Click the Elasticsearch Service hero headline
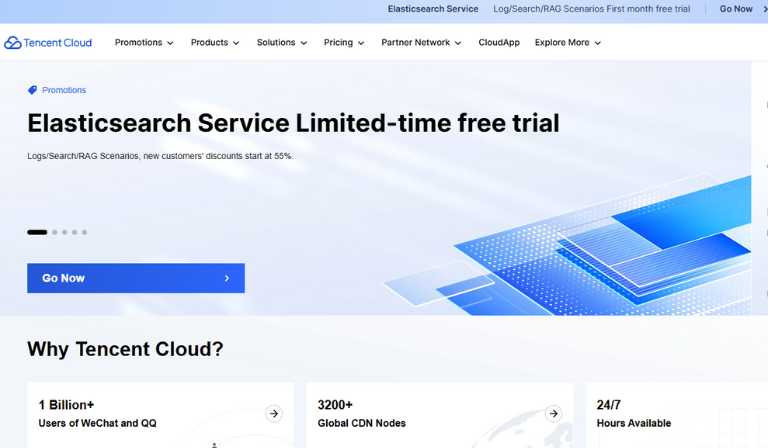 [x=293, y=123]
